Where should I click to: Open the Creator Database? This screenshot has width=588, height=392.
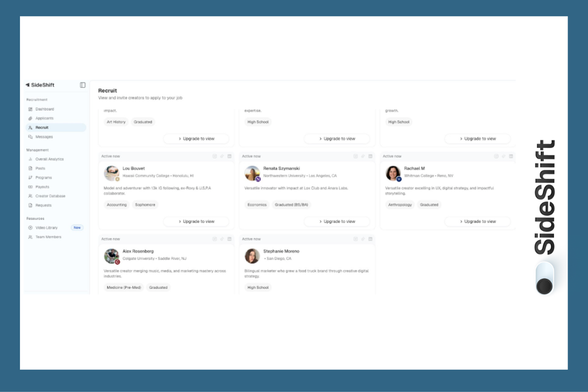tap(50, 196)
